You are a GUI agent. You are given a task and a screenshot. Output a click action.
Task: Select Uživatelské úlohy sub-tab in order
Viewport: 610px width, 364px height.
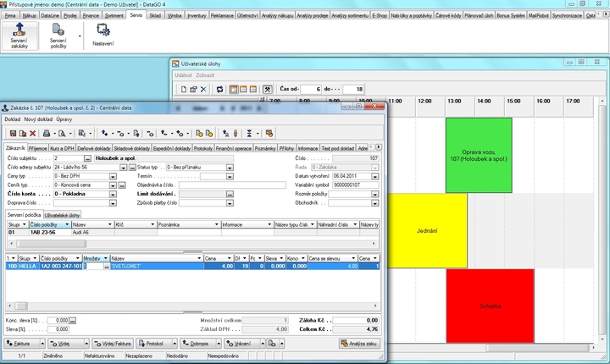(62, 215)
